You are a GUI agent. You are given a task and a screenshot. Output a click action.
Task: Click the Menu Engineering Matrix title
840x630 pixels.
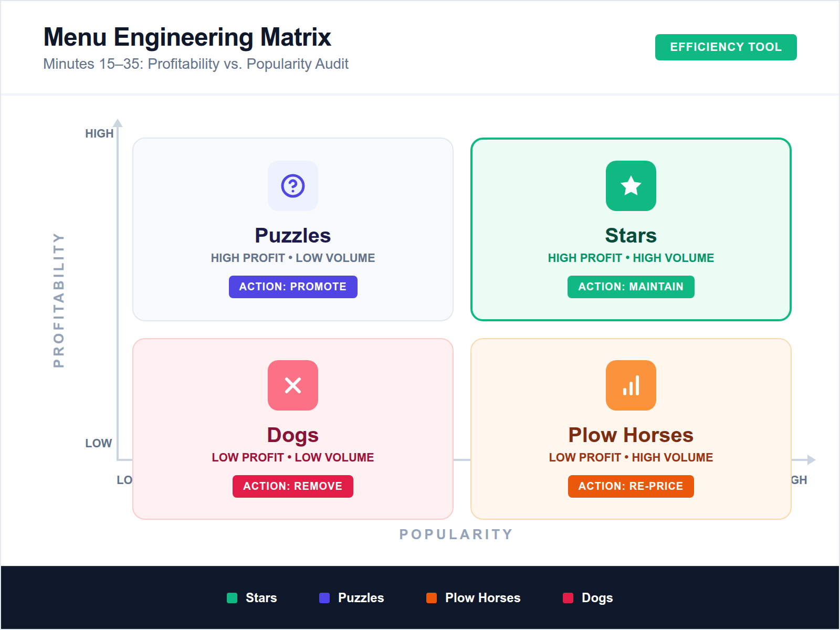[x=187, y=37]
